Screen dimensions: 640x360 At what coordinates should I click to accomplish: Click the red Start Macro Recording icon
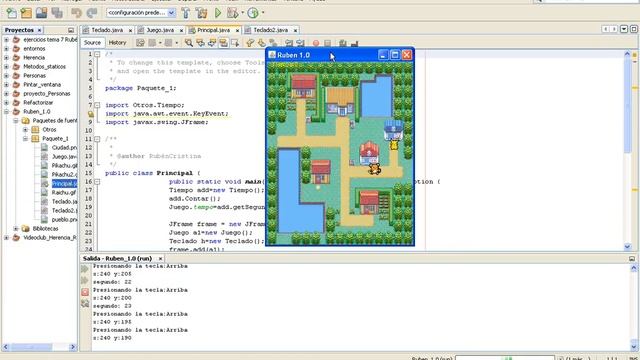[316, 43]
